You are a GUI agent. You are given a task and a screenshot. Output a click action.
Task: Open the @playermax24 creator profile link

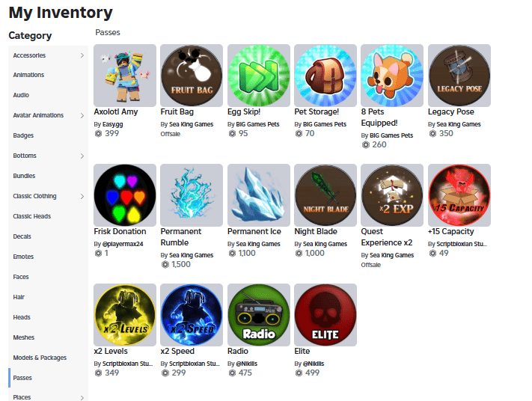coord(123,244)
